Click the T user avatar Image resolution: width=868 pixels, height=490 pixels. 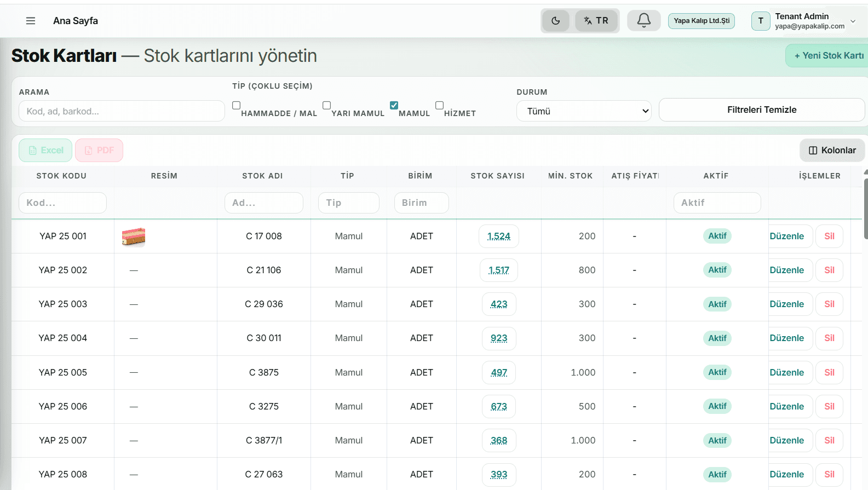click(761, 21)
